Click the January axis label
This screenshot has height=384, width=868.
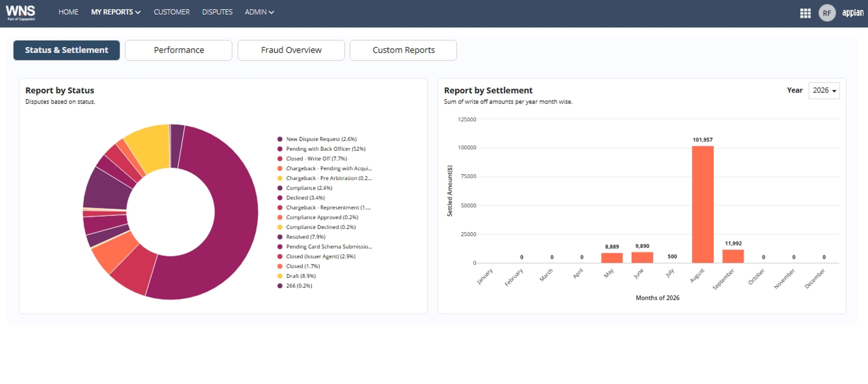(485, 277)
